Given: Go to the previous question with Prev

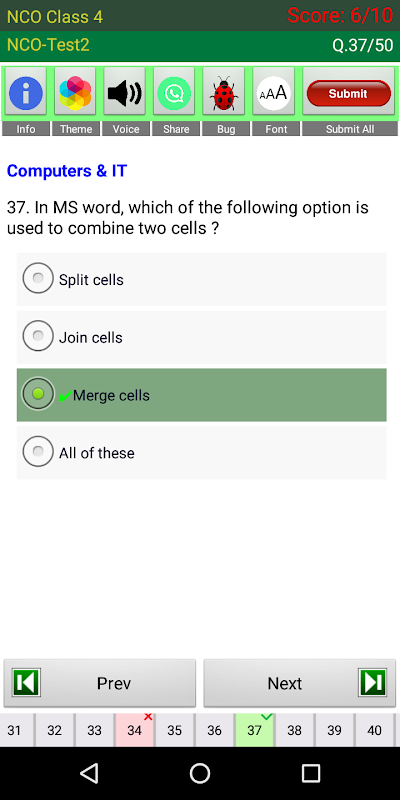Looking at the screenshot, I should pos(99,683).
